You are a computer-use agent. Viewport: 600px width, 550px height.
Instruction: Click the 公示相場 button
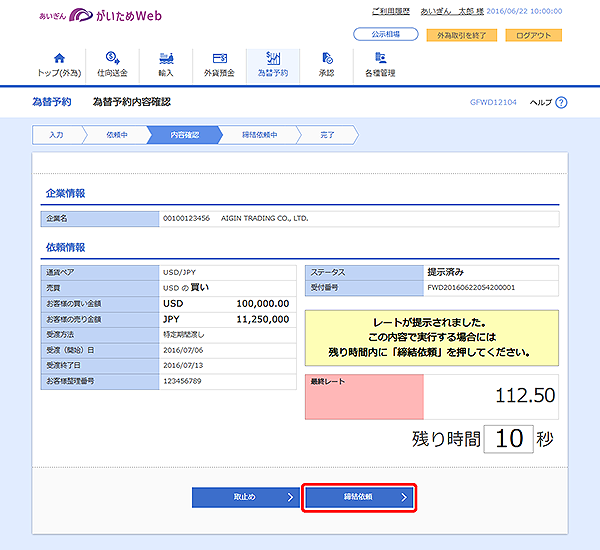click(386, 35)
